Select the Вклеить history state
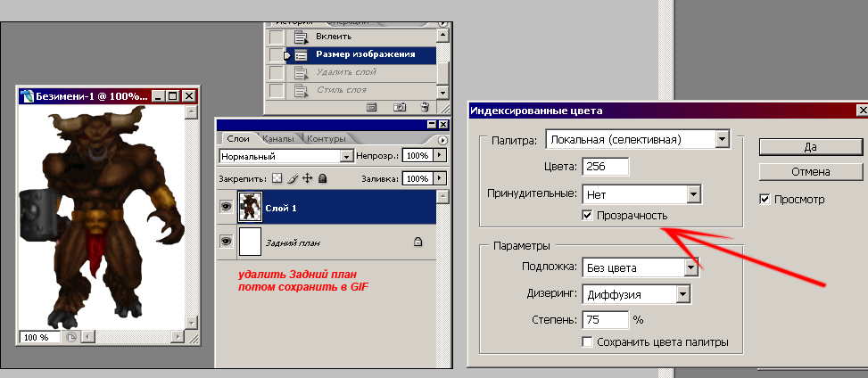 coord(360,37)
